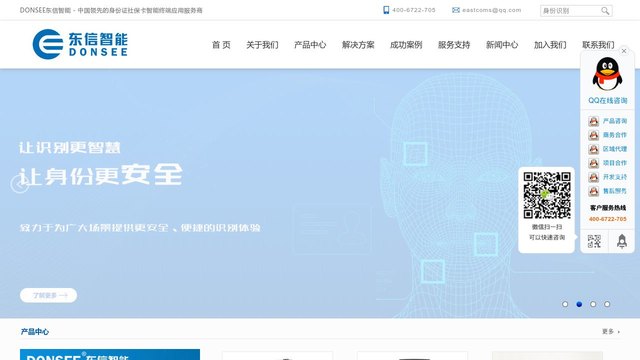This screenshot has height=360, width=640.
Task: Click the previous slide arrow on banner
Action: click(19, 184)
